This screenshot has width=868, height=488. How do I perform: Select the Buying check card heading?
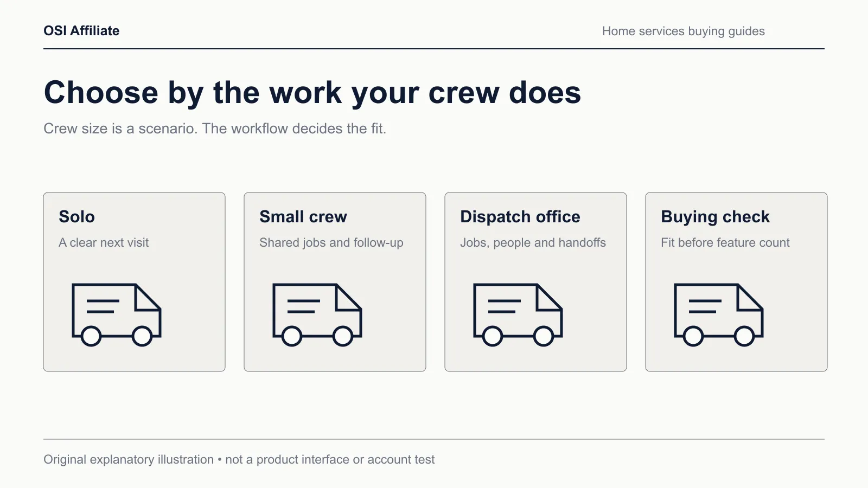point(715,217)
